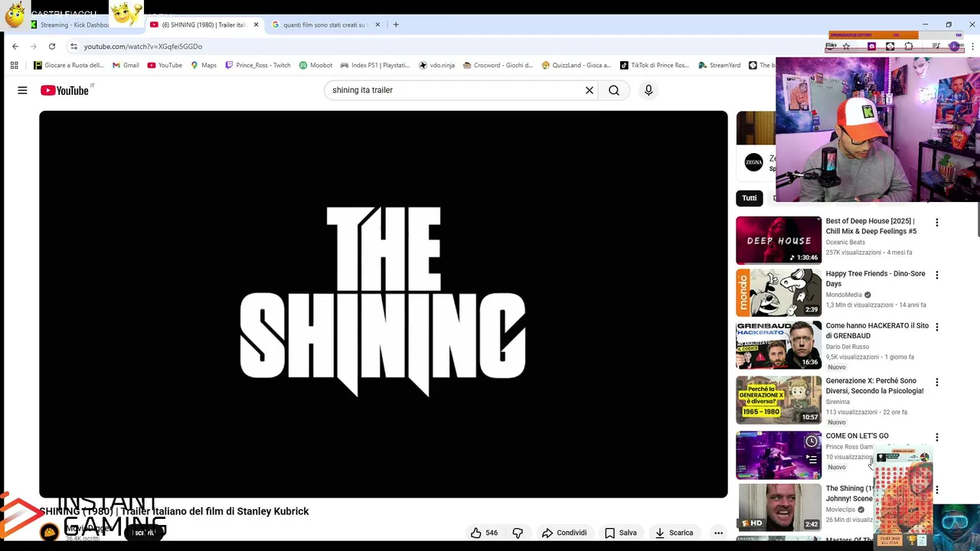980x551 pixels.
Task: Open The Shining Johnny scene thumbnail
Action: [x=779, y=507]
